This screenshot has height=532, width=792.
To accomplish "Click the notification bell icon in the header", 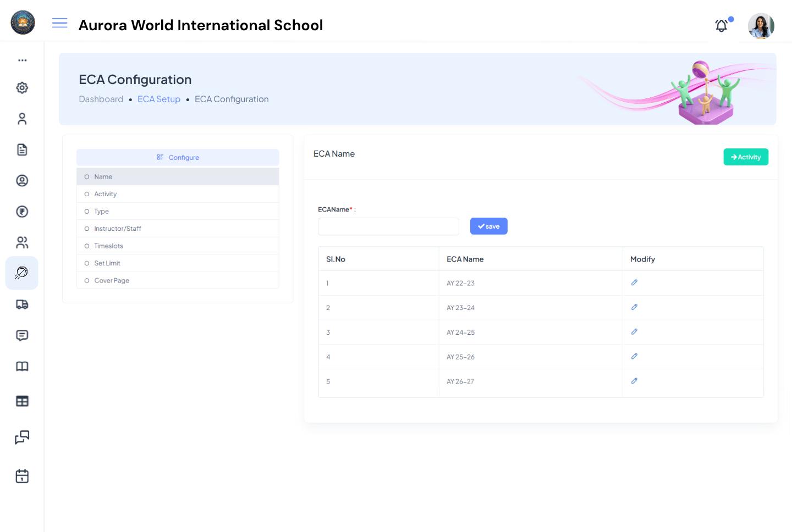I will pos(721,25).
